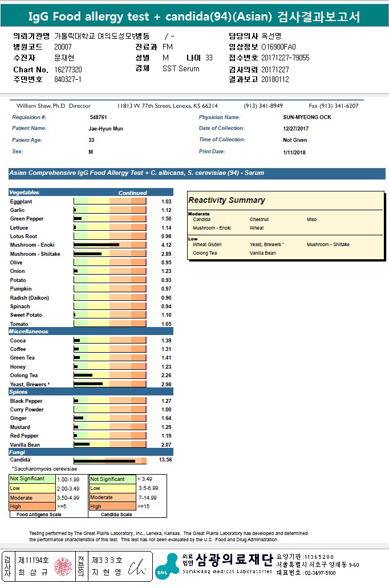Click the Saccharomyces cerevisiae footnote
This screenshot has height=588, width=389.
[44, 469]
